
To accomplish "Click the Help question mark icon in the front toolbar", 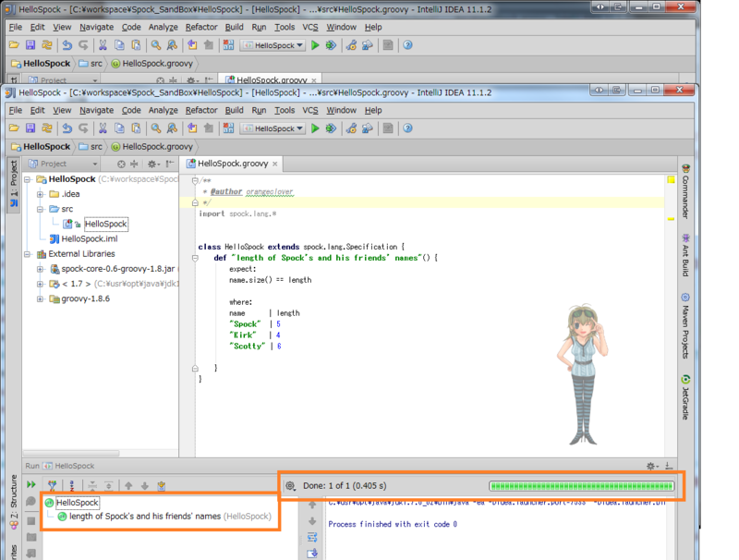I will (x=407, y=128).
